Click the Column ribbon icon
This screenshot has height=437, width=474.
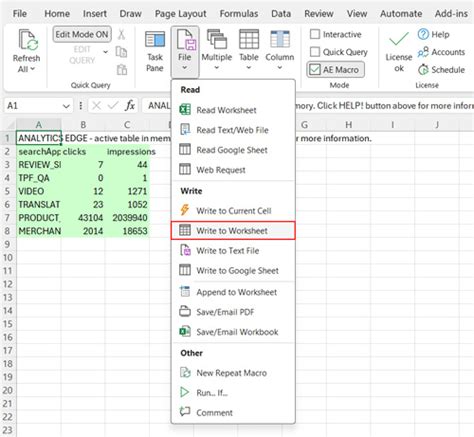(280, 39)
